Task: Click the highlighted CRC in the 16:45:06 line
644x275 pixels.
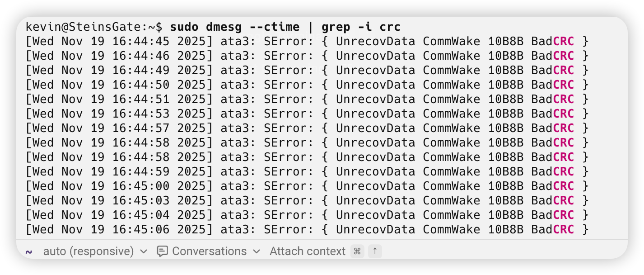Action: [x=564, y=230]
